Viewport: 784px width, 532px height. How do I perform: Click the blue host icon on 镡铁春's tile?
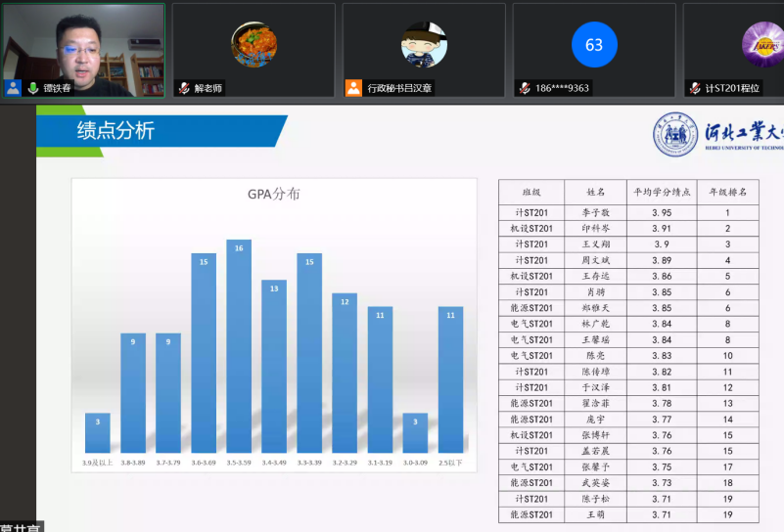coord(13,88)
